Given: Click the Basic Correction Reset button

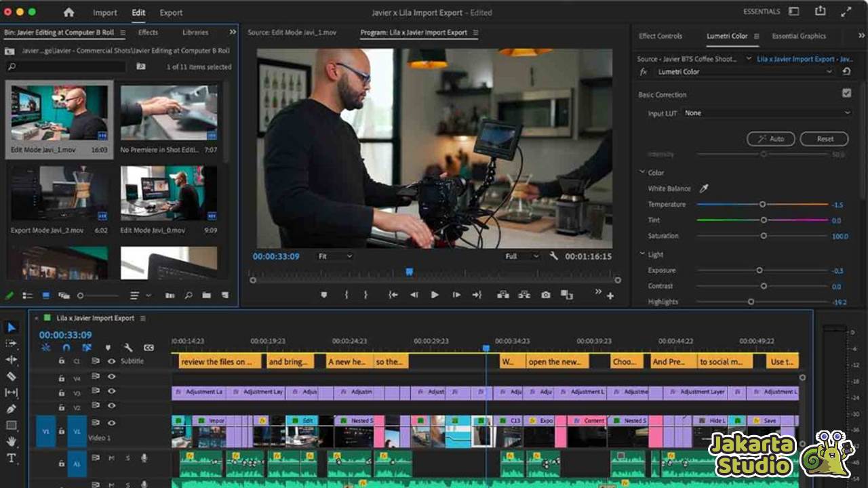Looking at the screenshot, I should click(825, 139).
